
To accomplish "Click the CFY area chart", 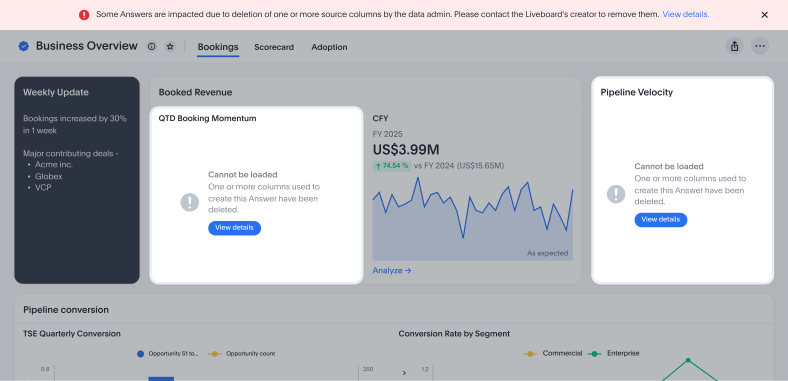I will [x=472, y=218].
